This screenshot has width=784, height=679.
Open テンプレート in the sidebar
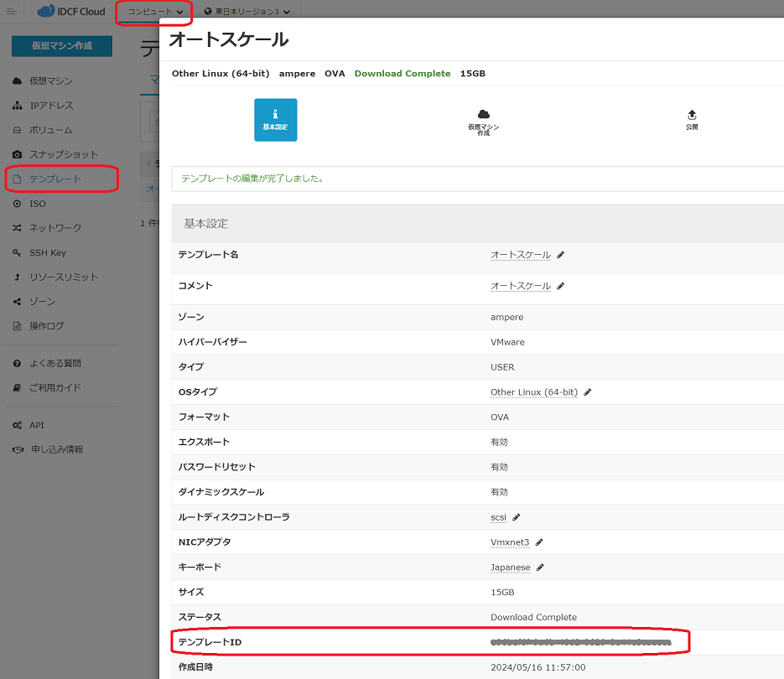pos(55,179)
